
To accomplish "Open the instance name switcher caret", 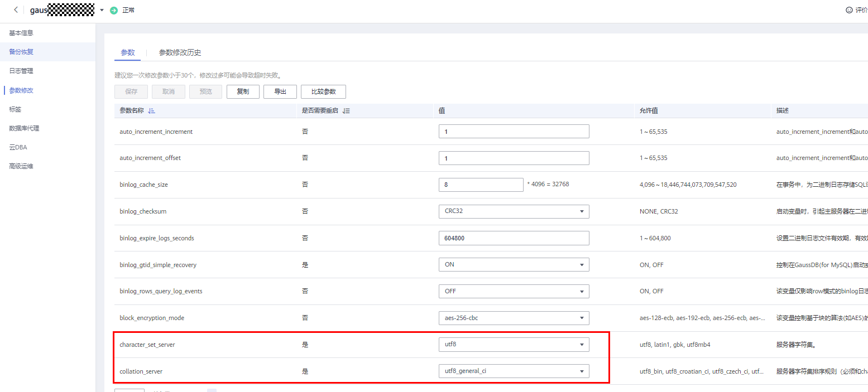I will [x=102, y=10].
